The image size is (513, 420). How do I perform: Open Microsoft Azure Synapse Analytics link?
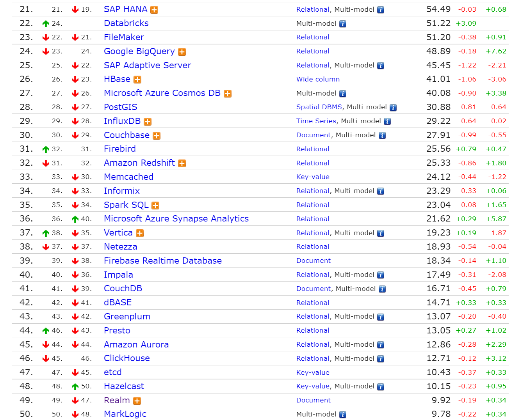(176, 219)
